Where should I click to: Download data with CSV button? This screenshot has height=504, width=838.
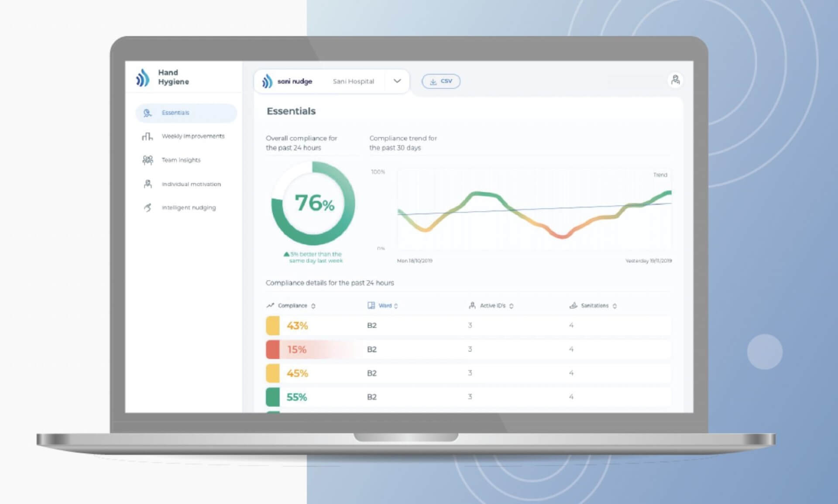[x=441, y=81]
